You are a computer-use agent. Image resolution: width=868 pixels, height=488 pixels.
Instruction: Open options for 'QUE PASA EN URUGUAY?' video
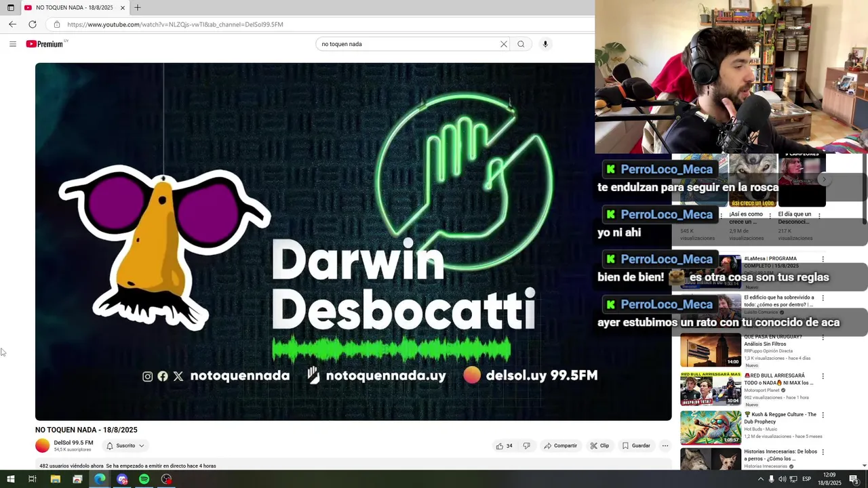(x=823, y=338)
